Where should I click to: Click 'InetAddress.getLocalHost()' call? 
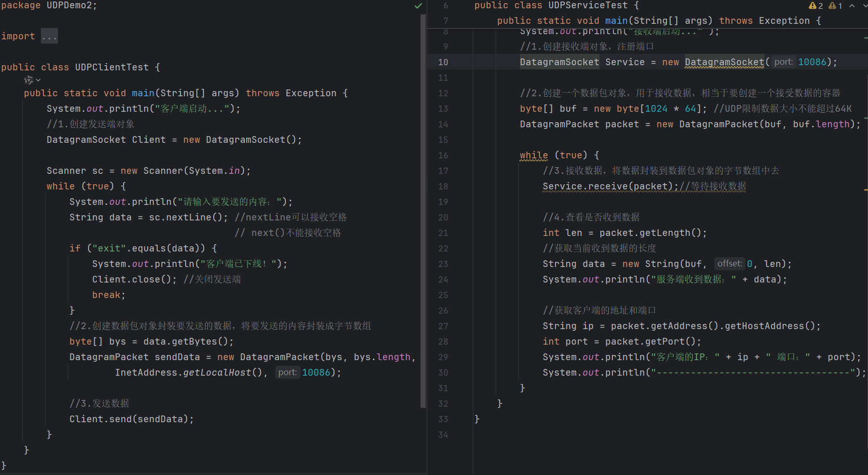click(x=188, y=373)
